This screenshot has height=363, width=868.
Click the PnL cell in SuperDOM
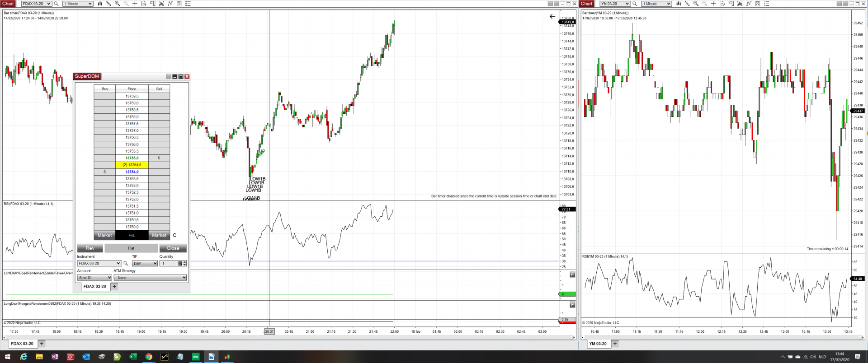tap(132, 235)
